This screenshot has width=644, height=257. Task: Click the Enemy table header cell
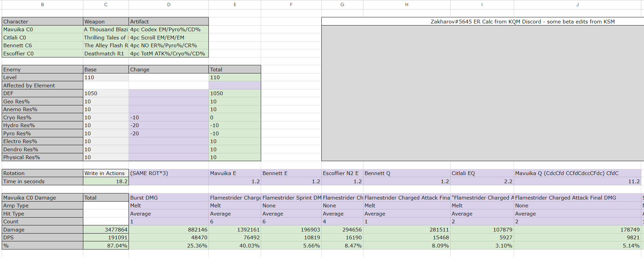pyautogui.click(x=43, y=69)
